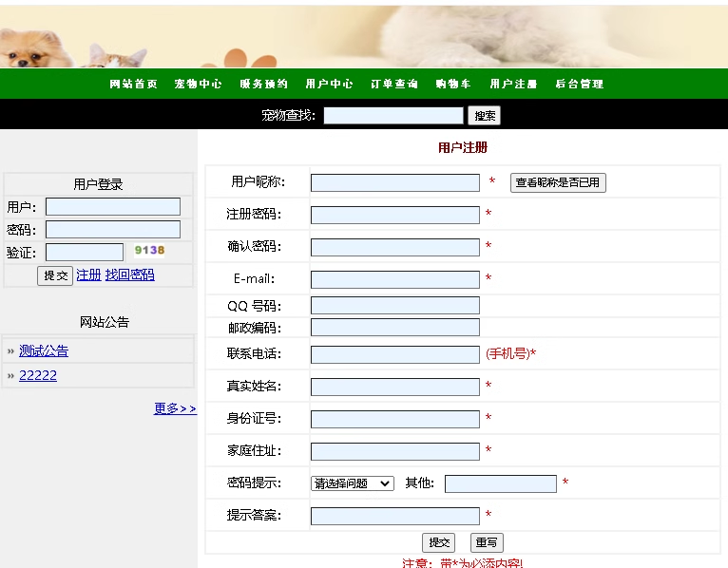Viewport: 728px width, 568px height.
Task: Focus the 真实姓名 input field
Action: click(395, 387)
